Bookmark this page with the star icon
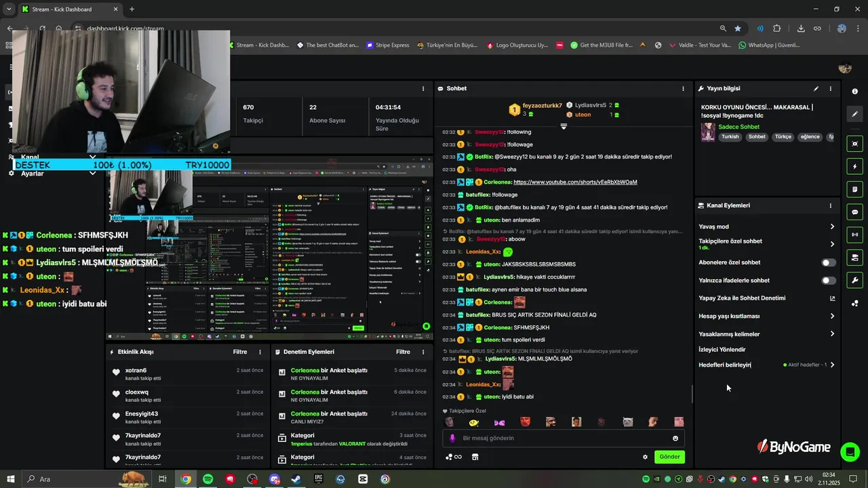This screenshot has height=488, width=868. click(x=738, y=28)
